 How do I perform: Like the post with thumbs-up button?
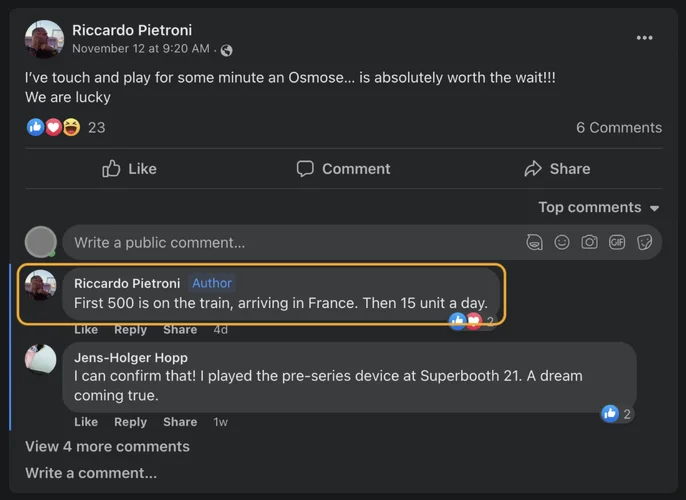pyautogui.click(x=129, y=169)
